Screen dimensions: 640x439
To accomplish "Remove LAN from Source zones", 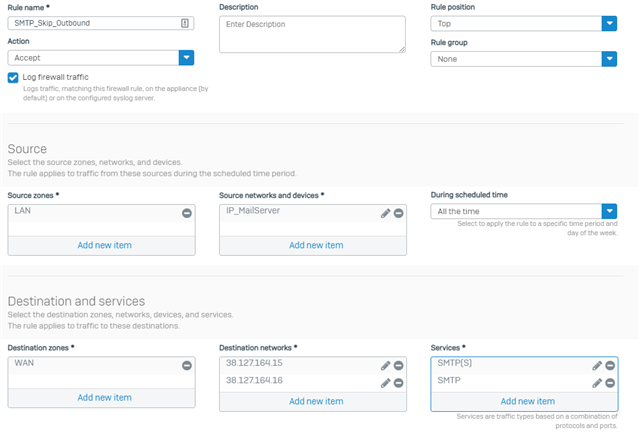I will 187,213.
